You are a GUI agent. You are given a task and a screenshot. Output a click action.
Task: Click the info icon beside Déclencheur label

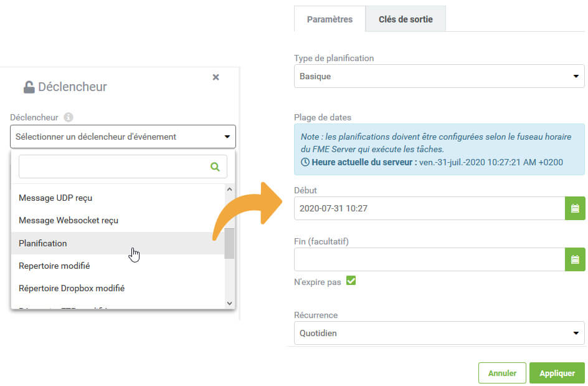coord(69,117)
